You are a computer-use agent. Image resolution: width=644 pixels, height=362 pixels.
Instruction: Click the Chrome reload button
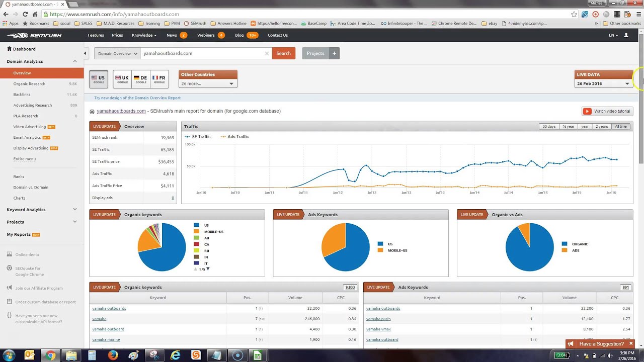(25, 15)
